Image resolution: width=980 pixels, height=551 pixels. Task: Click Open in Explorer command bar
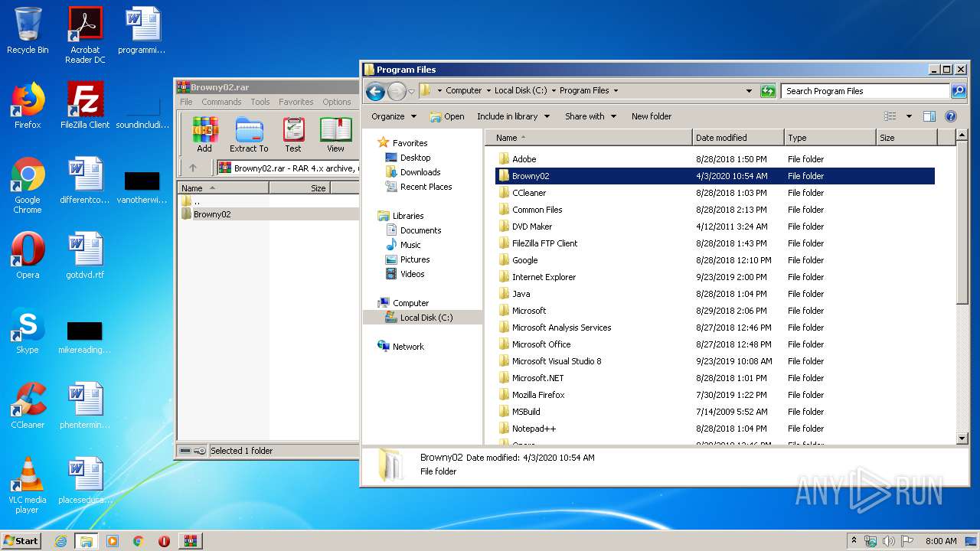[x=447, y=116]
